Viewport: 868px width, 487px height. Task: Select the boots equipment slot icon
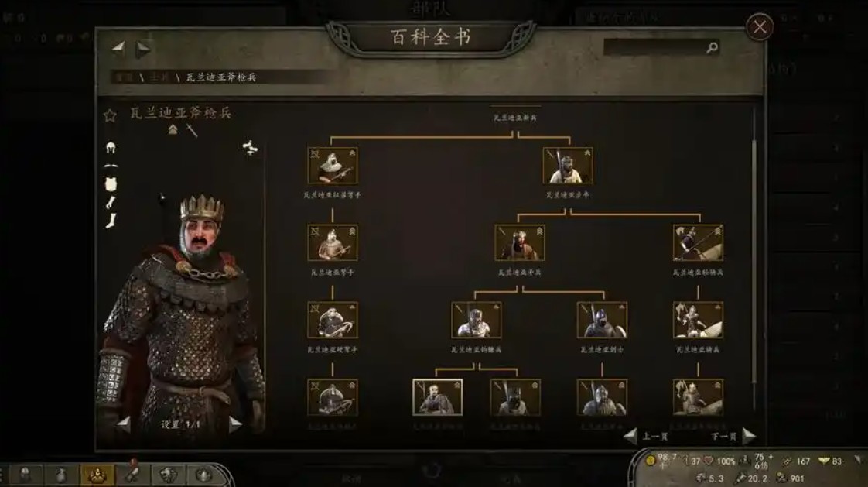pos(111,221)
